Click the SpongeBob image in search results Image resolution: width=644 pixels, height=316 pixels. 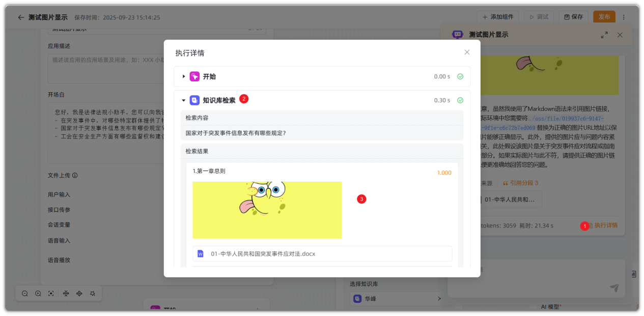[267, 210]
